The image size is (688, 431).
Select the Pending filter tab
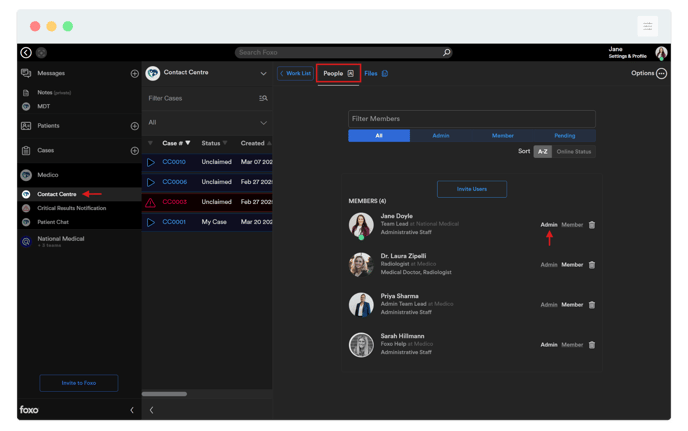pyautogui.click(x=565, y=136)
